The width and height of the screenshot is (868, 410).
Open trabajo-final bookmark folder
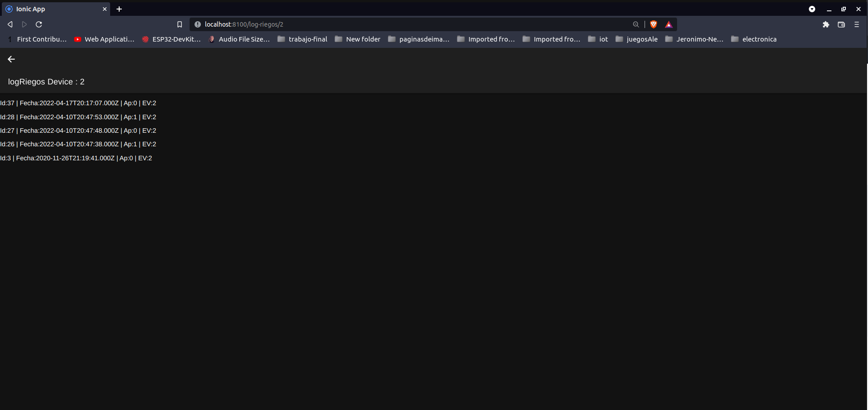click(x=302, y=39)
